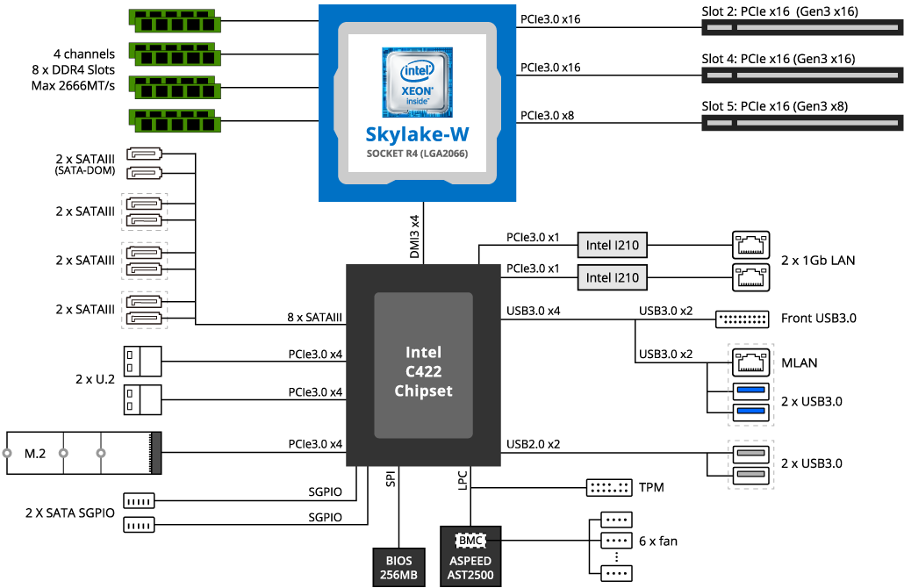Image resolution: width=904 pixels, height=588 pixels.
Task: Click the USB3.0 x4 label
Action: 534,311
